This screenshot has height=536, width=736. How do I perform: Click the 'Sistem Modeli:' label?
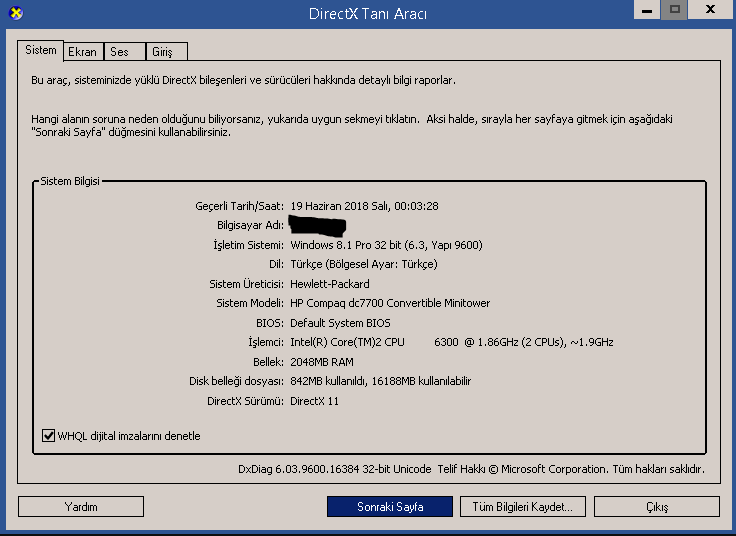(x=250, y=303)
